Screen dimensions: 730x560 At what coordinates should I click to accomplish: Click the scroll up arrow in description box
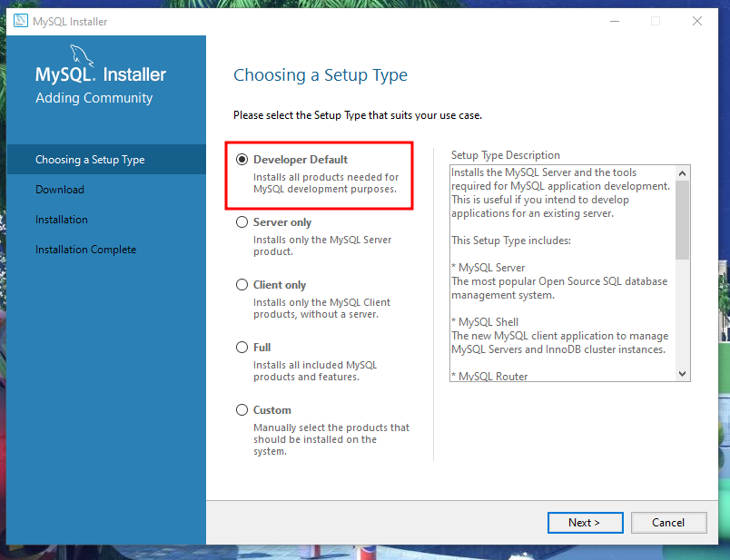click(682, 173)
